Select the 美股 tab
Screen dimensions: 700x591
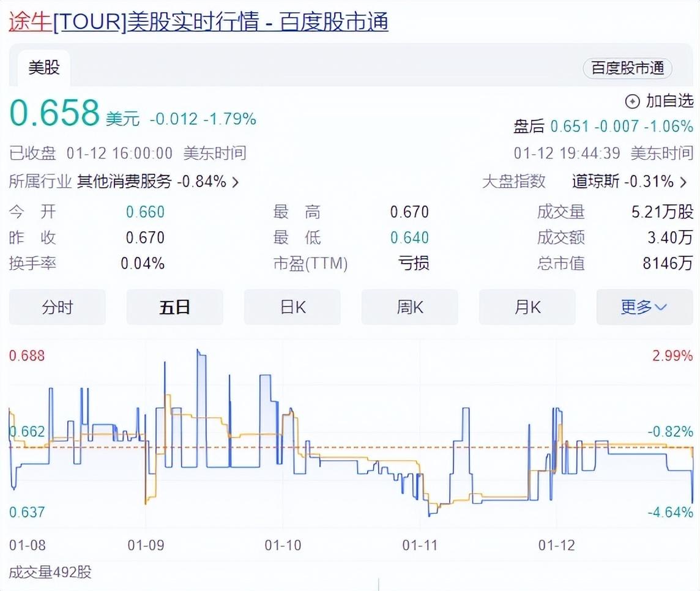click(44, 68)
